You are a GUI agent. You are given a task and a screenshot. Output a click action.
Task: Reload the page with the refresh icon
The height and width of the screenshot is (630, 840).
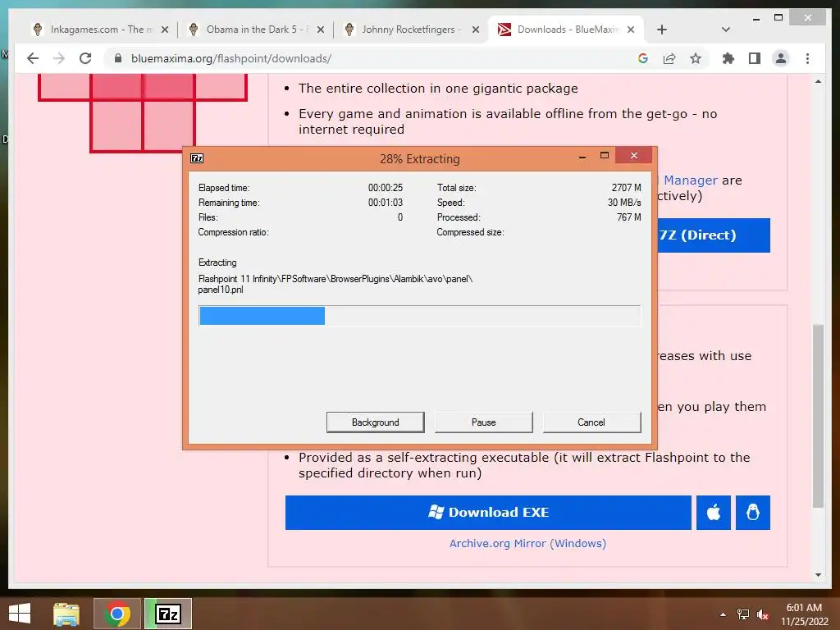pyautogui.click(x=85, y=58)
